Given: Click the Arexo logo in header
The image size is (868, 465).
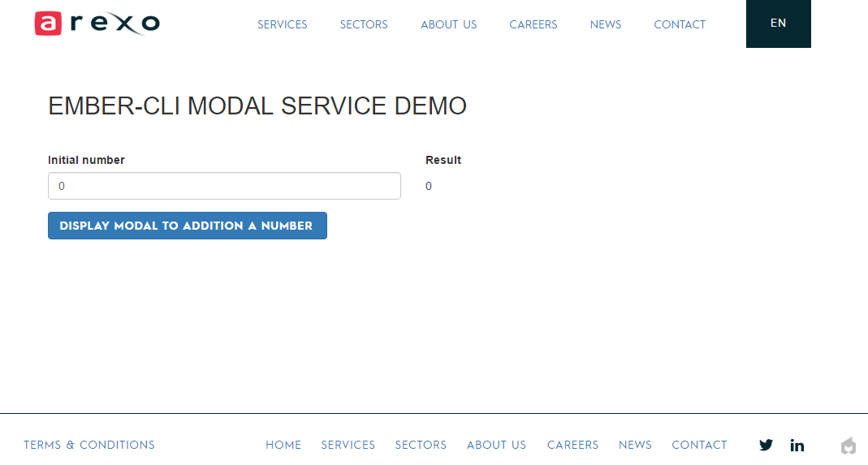Looking at the screenshot, I should coord(97,24).
